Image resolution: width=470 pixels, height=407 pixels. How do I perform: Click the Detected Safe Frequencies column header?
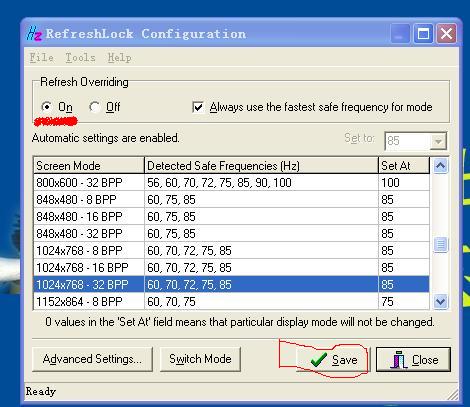pyautogui.click(x=261, y=166)
